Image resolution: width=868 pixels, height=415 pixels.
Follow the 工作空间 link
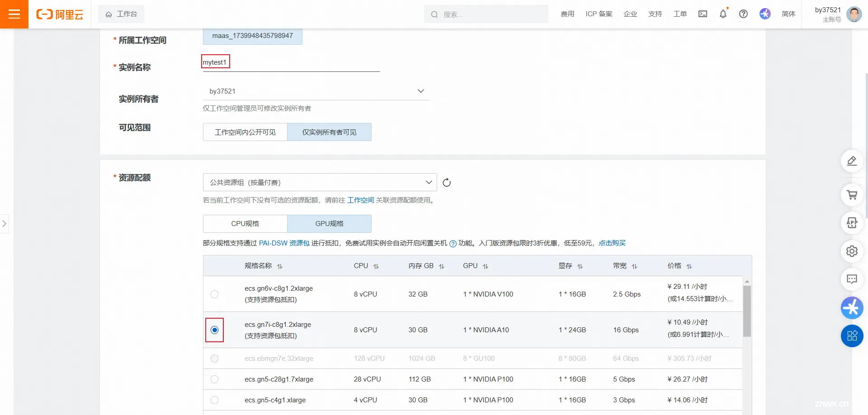[x=360, y=200]
